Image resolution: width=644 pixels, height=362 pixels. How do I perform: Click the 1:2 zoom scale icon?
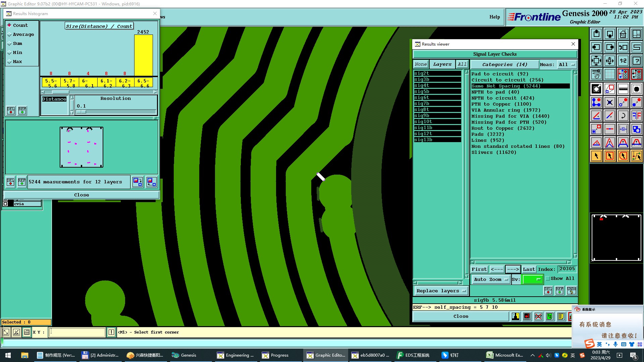coord(623,61)
